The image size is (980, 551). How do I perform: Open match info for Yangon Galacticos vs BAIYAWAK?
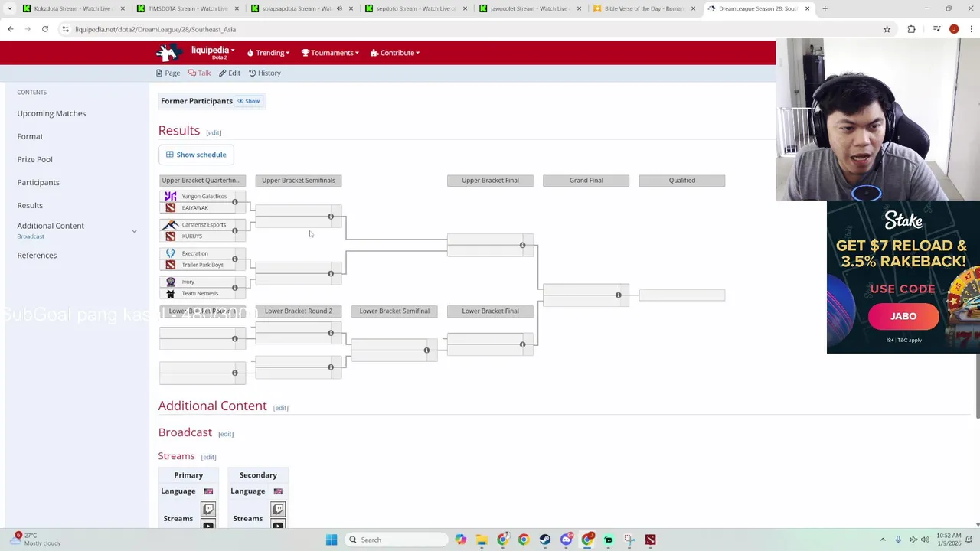pos(235,202)
